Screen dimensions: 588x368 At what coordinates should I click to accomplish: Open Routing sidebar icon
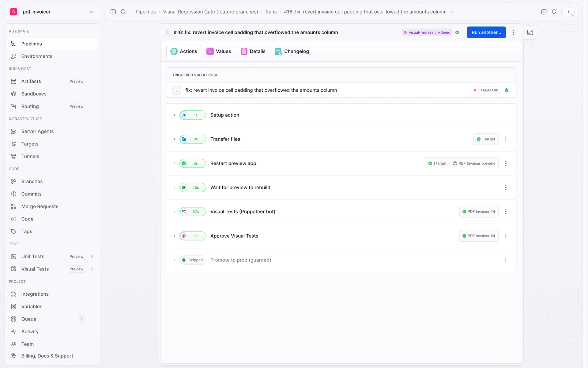[13, 106]
